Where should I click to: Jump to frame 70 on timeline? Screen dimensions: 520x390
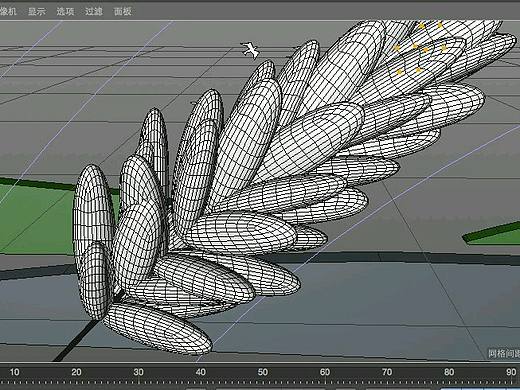pyautogui.click(x=387, y=372)
